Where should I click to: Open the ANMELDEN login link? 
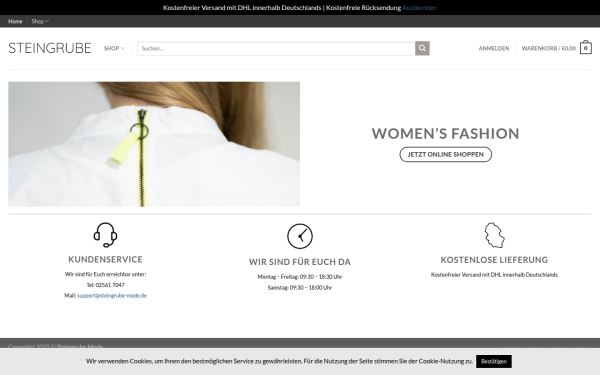coord(494,48)
